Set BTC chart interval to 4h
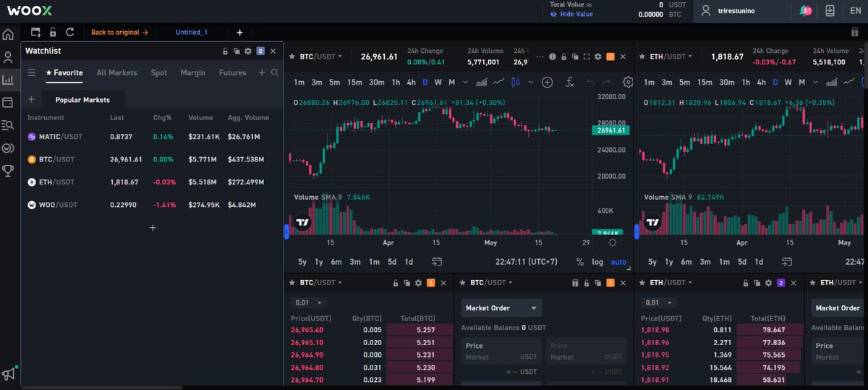The height and width of the screenshot is (390, 868). [411, 82]
